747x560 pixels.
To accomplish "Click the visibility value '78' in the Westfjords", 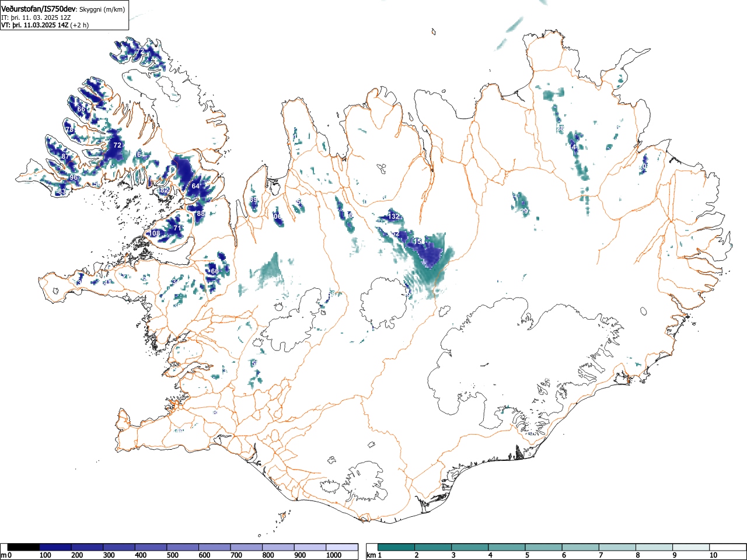I will (x=69, y=129).
